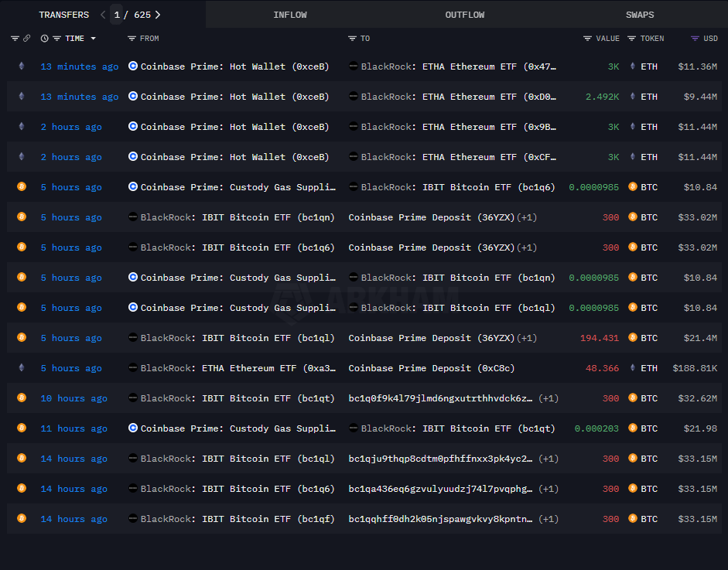728x570 pixels.
Task: Expand (+1) beside bc1qju9thqp8 address
Action: click(x=549, y=459)
